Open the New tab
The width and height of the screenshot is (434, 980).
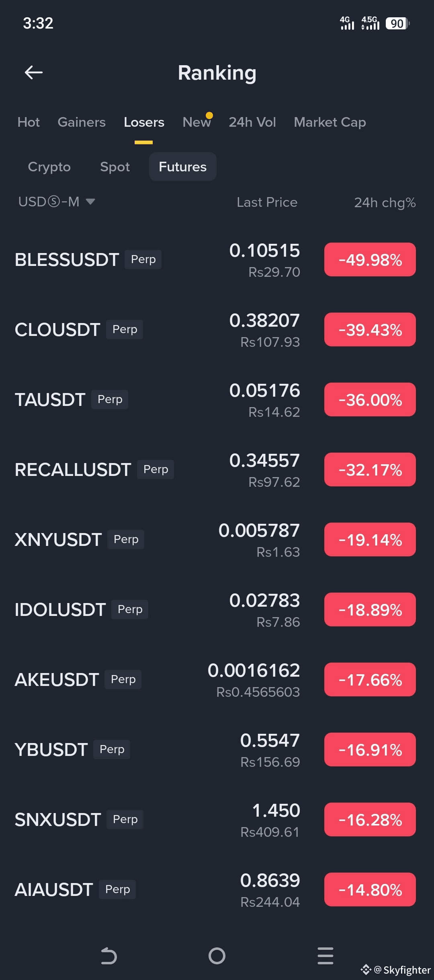[197, 122]
